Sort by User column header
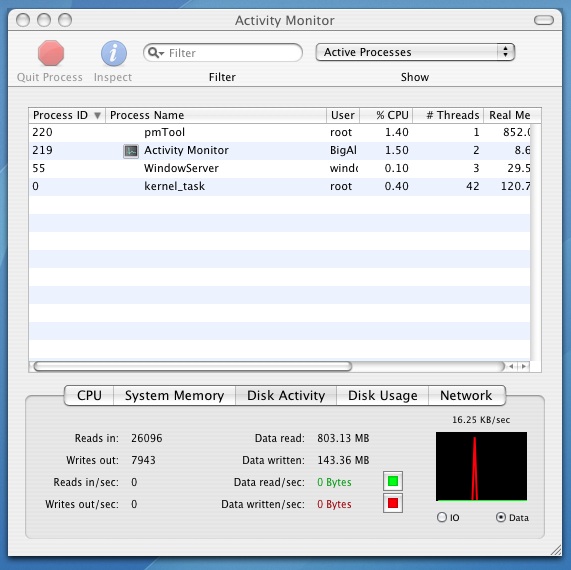 [x=343, y=115]
